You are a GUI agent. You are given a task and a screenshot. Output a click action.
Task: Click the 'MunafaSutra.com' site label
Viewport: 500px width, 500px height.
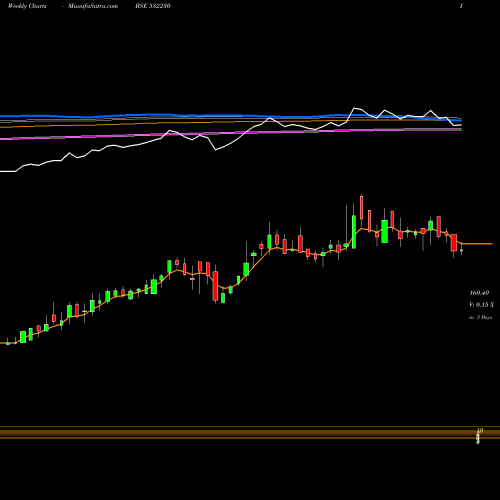coord(93,6)
